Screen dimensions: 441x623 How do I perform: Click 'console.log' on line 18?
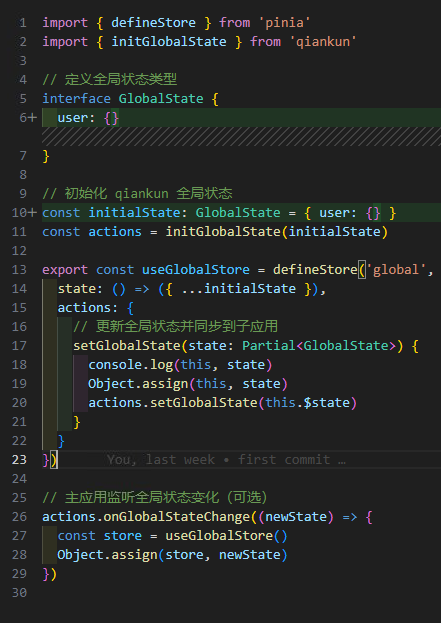131,365
